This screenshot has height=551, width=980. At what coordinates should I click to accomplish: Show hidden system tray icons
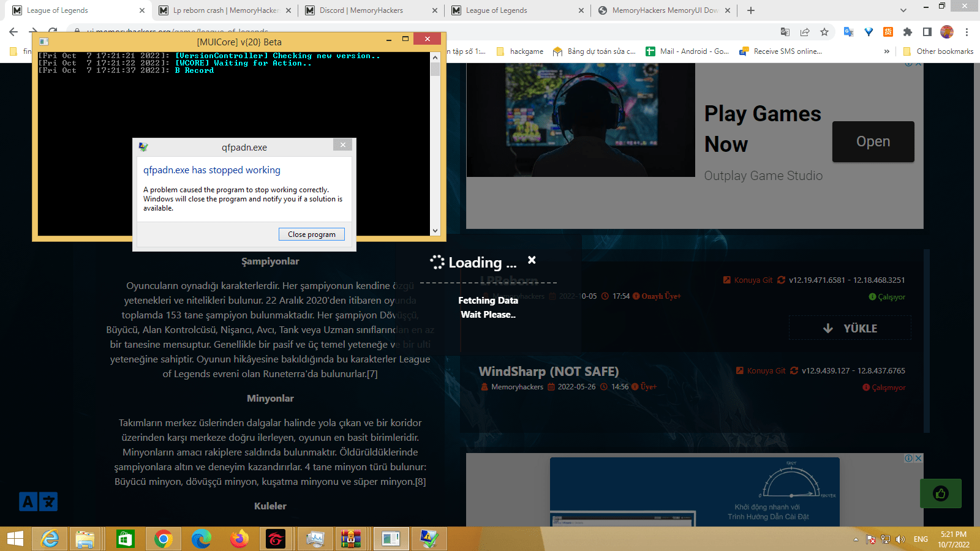pos(856,539)
